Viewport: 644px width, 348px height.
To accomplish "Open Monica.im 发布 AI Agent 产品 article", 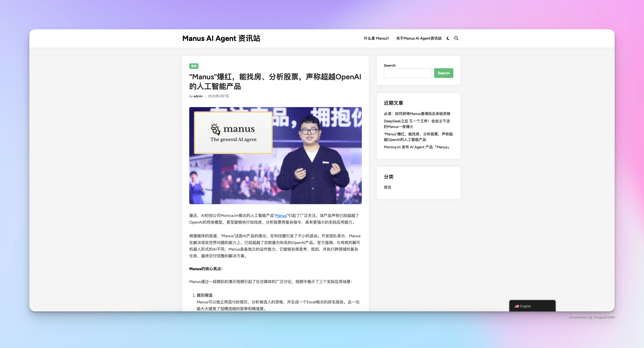I will (417, 147).
